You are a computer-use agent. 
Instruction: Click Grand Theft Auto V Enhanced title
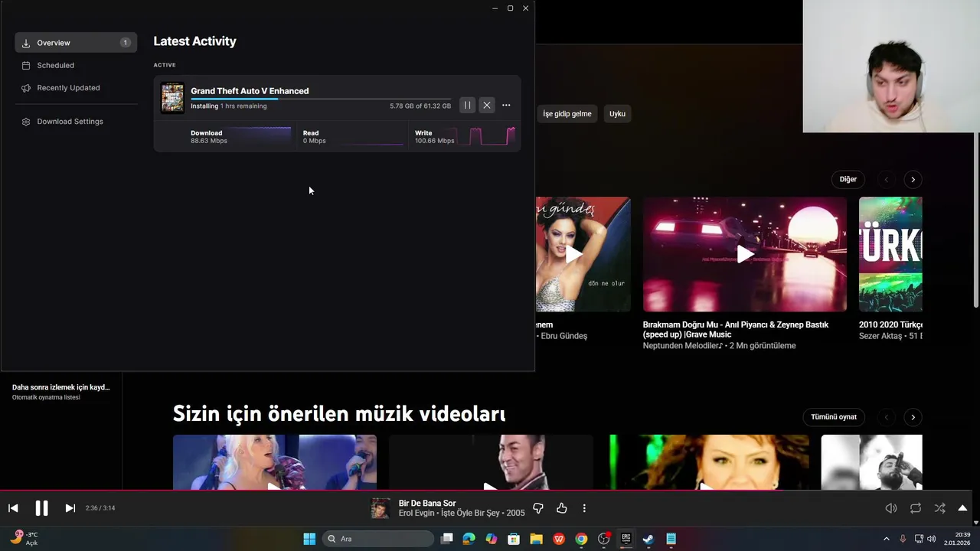click(x=250, y=91)
